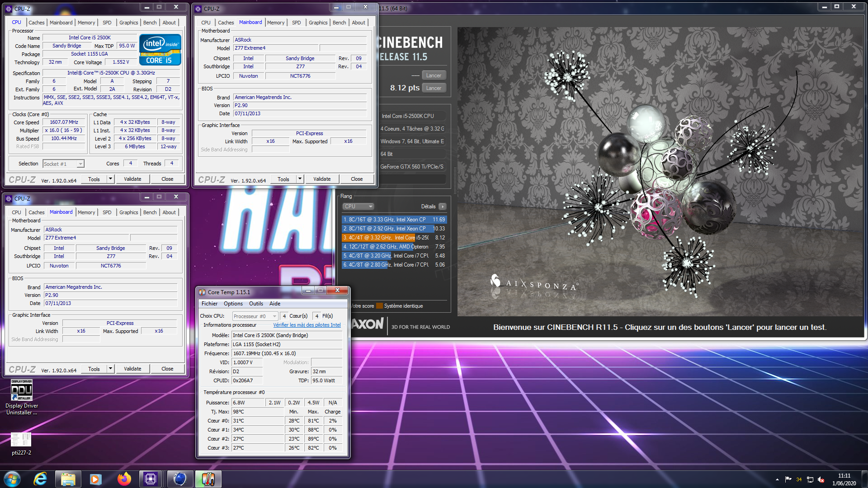Click Close button in bottom-left CPU-Z
The image size is (868, 488).
point(167,369)
